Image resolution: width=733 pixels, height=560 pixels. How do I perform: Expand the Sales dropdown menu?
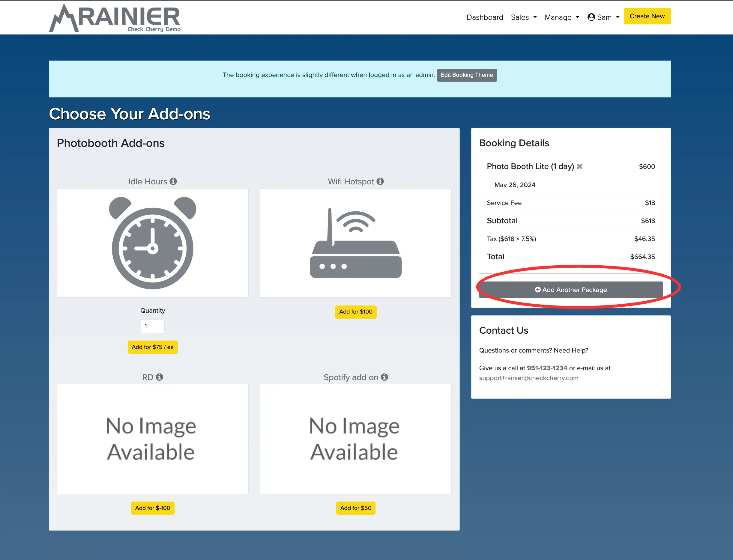click(x=524, y=17)
